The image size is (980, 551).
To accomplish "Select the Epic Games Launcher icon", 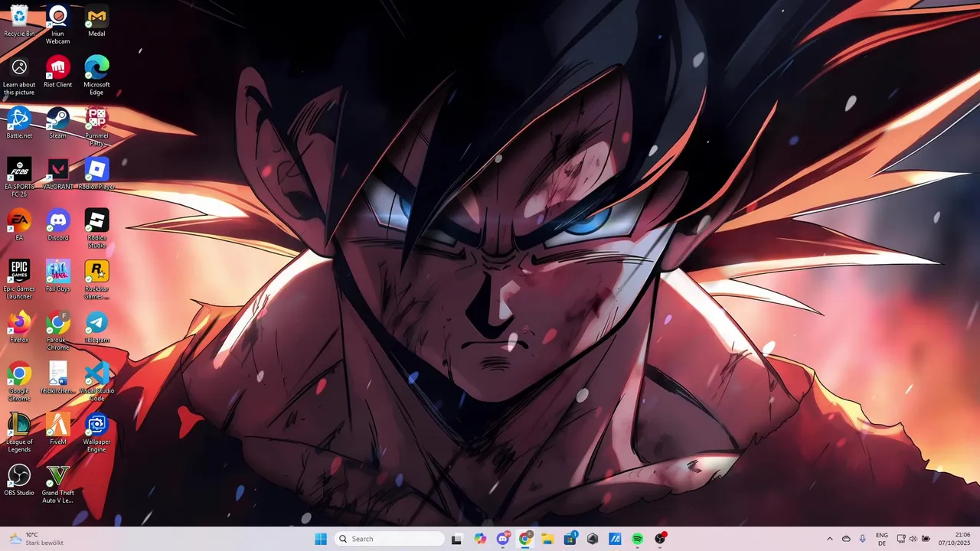I will 19,280.
